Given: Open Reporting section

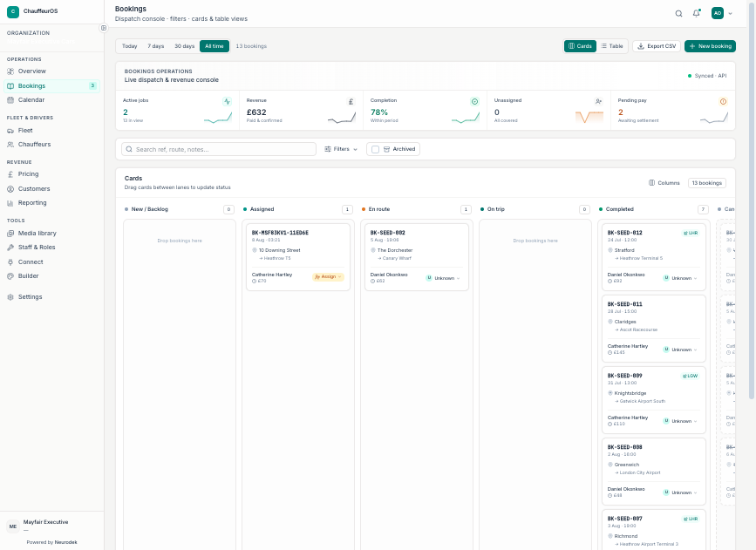Looking at the screenshot, I should [x=52, y=203].
